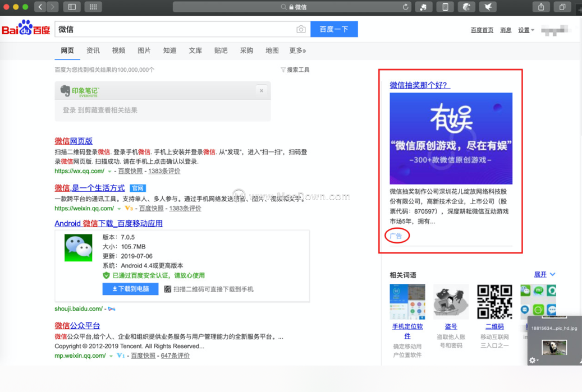Reload the page from the address bar
The width and height of the screenshot is (582, 392).
405,7
